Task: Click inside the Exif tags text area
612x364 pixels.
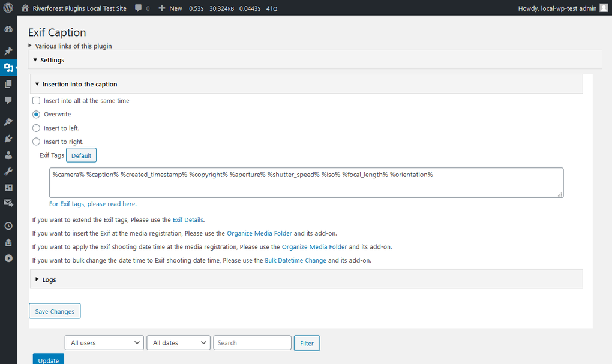Action: tap(306, 182)
